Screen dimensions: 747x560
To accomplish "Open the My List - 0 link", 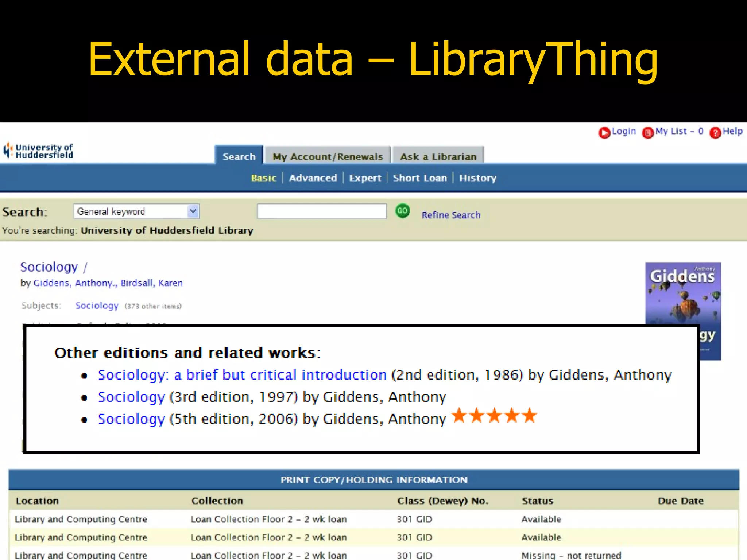I will 679,131.
